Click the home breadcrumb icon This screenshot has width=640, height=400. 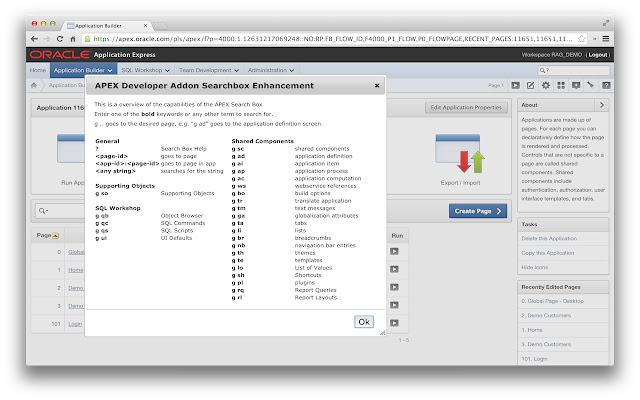pyautogui.click(x=34, y=85)
